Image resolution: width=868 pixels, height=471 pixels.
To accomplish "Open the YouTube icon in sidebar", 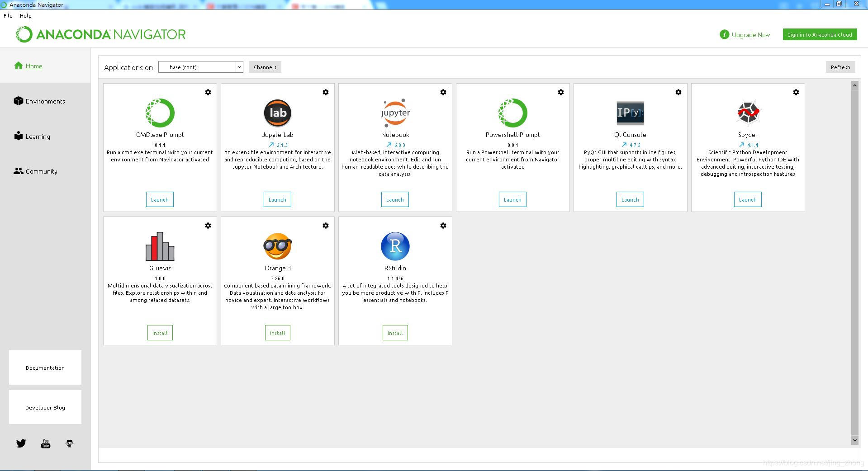I will [46, 443].
